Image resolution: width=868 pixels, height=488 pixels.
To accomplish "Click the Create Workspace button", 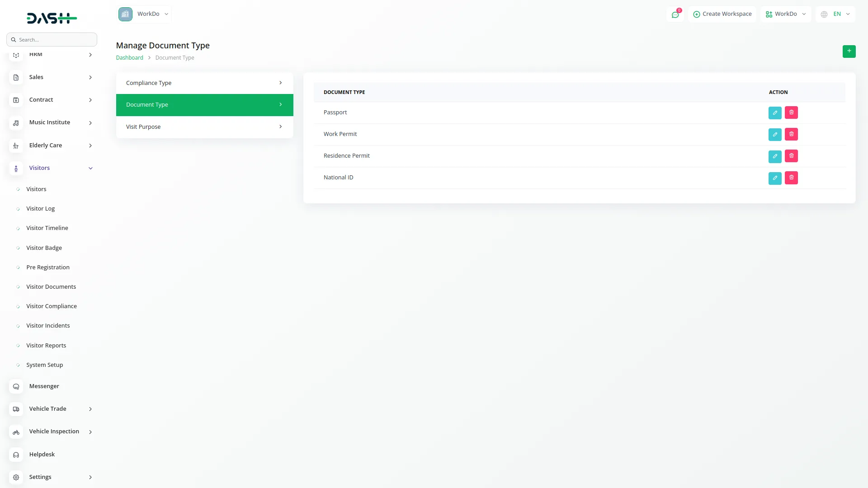I will (722, 14).
